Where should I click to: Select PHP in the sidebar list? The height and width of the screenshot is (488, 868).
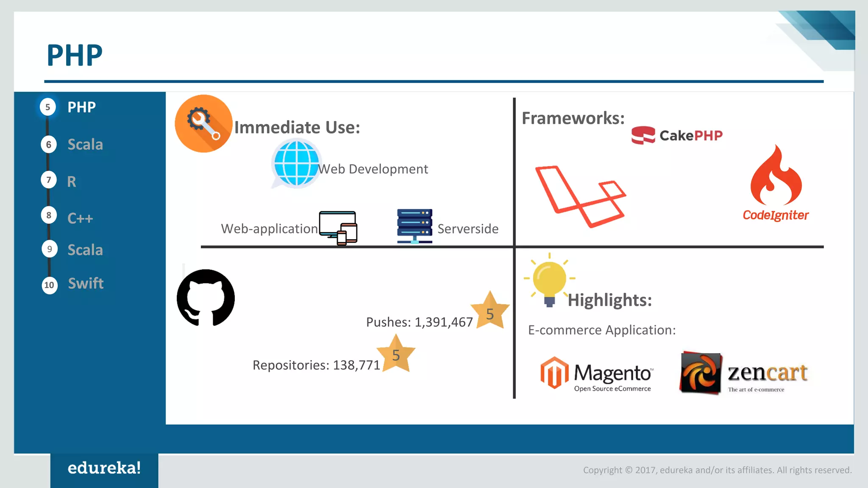pos(82,107)
